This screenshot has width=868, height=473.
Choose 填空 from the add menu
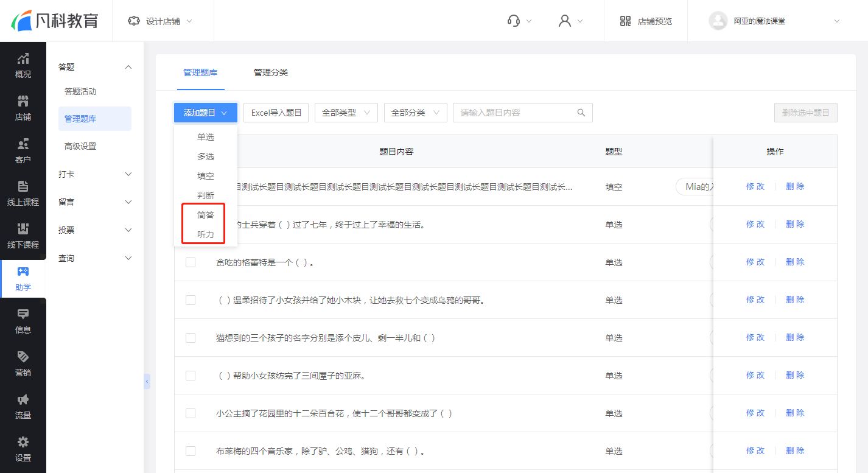point(206,176)
